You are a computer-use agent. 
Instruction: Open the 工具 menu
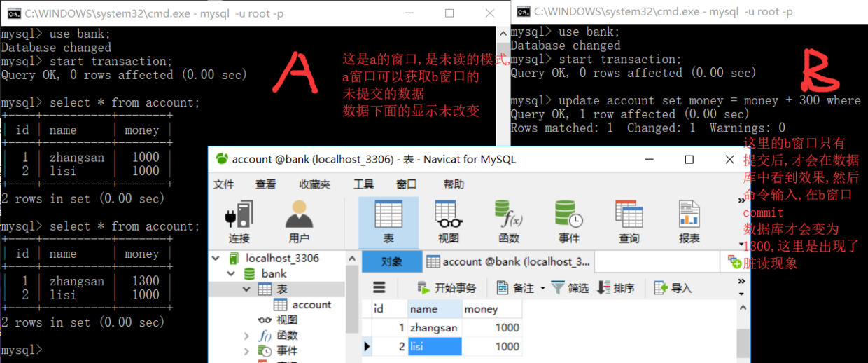pyautogui.click(x=363, y=184)
